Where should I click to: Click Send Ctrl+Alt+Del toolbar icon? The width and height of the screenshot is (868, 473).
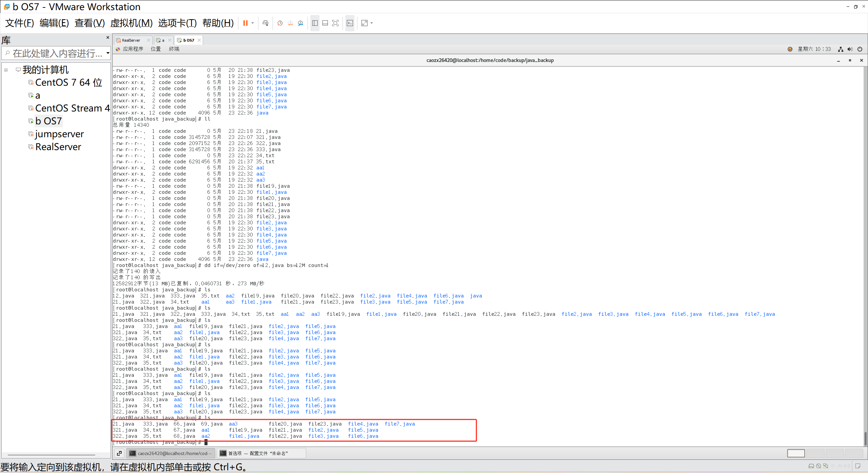[265, 23]
